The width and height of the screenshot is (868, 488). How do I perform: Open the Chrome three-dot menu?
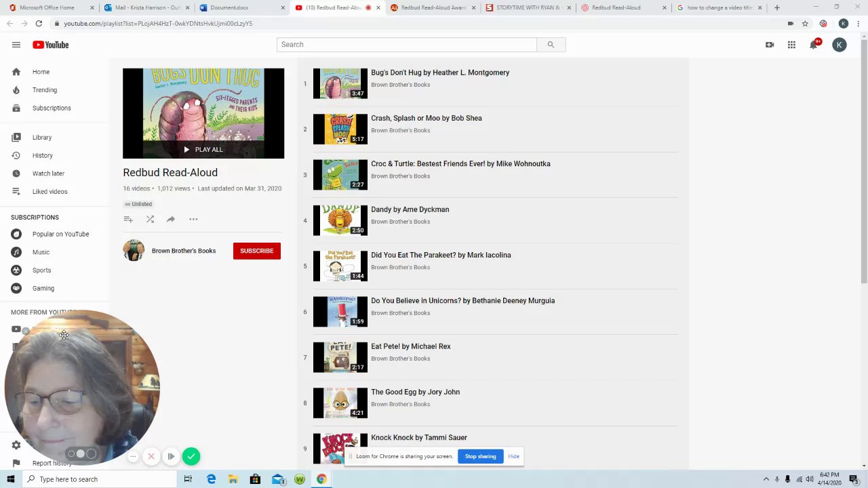(x=858, y=23)
